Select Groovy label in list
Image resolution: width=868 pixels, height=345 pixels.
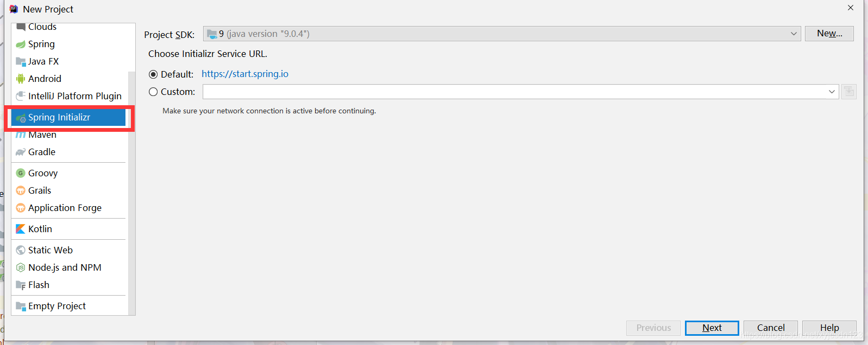(x=43, y=173)
